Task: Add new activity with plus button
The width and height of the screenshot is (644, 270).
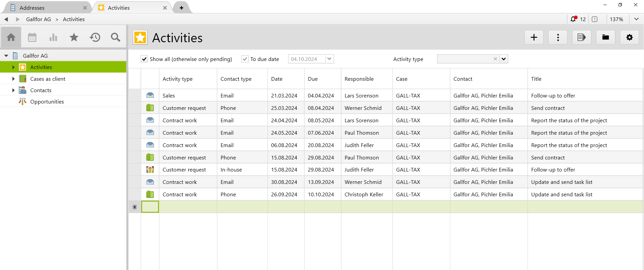Action: pyautogui.click(x=534, y=37)
